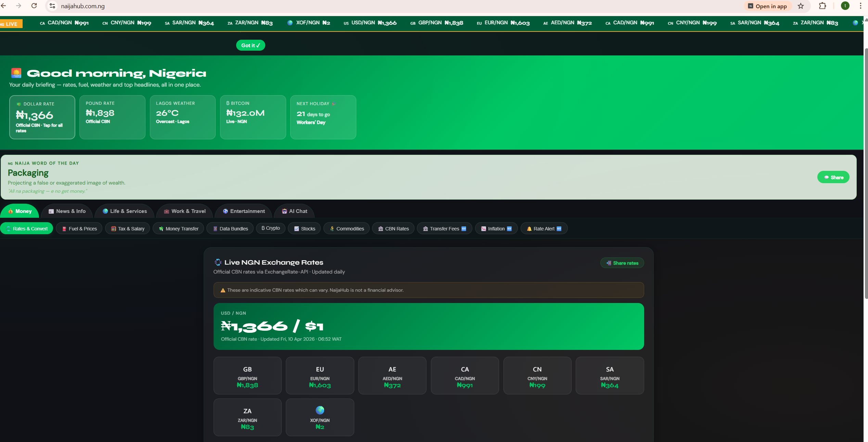Select the Crypto subtab
The image size is (868, 442).
[271, 228]
